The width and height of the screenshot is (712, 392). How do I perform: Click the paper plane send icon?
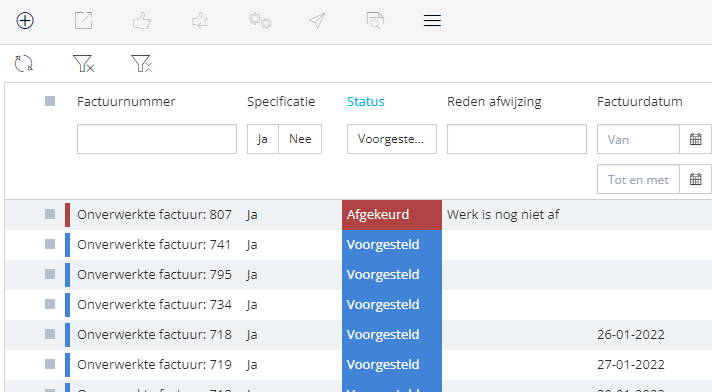click(317, 20)
